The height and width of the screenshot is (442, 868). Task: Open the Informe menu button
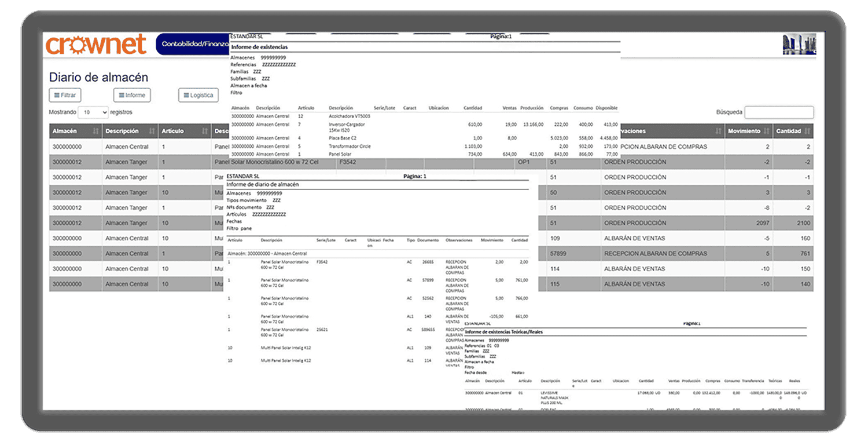coord(132,95)
